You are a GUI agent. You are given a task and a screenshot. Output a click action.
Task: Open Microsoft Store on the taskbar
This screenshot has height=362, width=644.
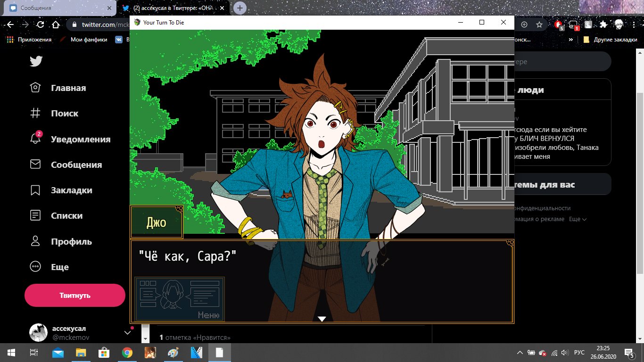104,353
